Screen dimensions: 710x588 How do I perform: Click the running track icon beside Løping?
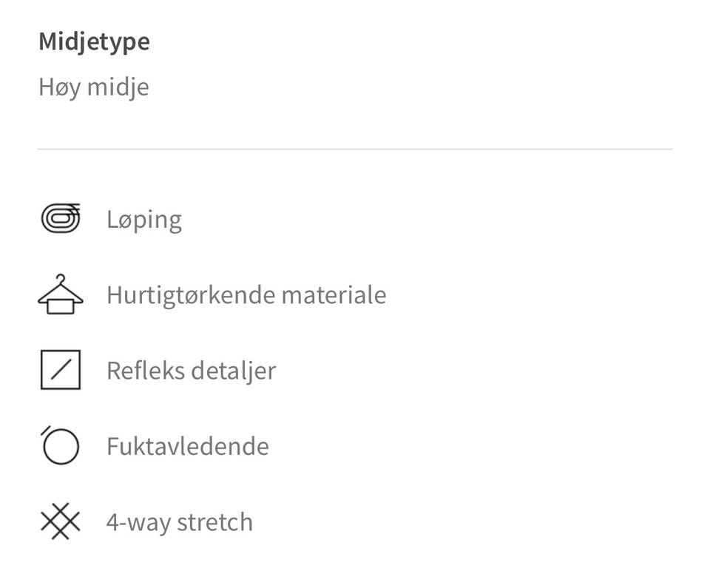pos(61,218)
